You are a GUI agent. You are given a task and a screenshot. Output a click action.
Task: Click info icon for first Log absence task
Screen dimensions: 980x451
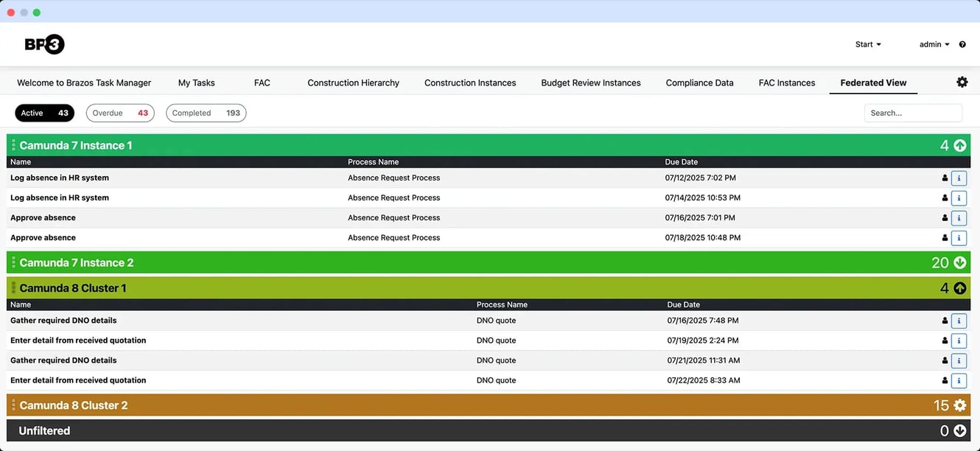click(959, 178)
